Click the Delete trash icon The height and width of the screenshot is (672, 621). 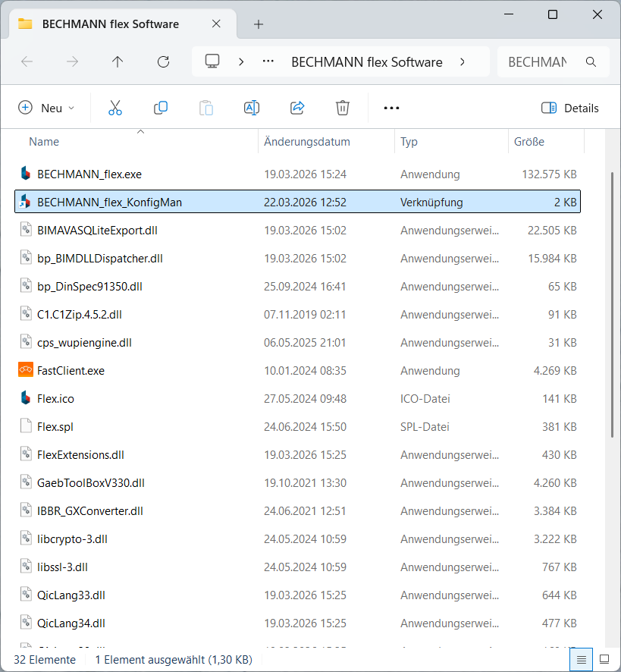coord(343,108)
